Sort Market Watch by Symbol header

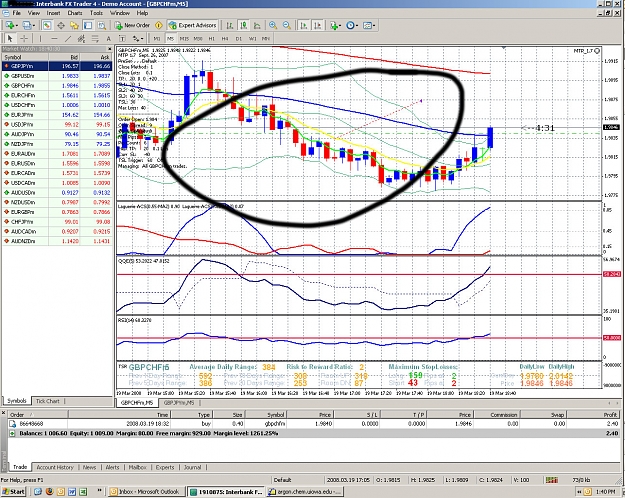(x=26, y=57)
